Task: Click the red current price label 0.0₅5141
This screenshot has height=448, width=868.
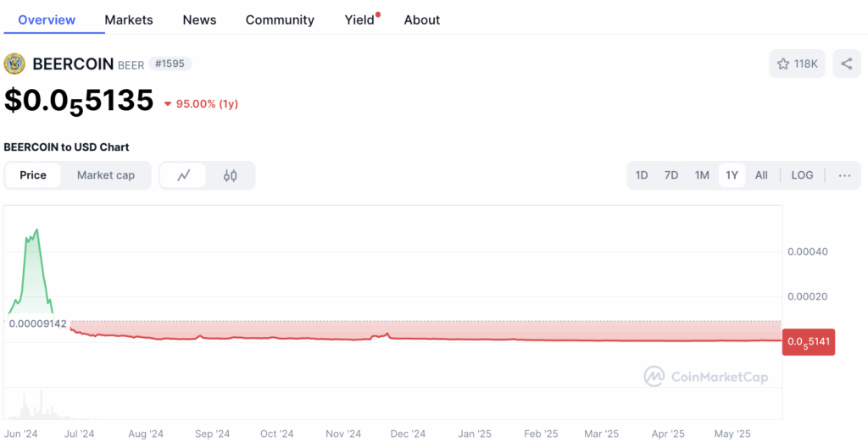Action: coord(808,342)
